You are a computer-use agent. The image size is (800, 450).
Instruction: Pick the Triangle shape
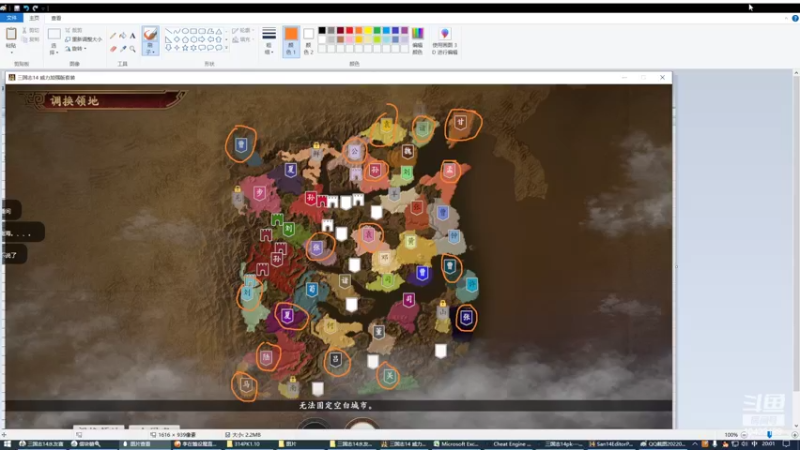pos(218,31)
